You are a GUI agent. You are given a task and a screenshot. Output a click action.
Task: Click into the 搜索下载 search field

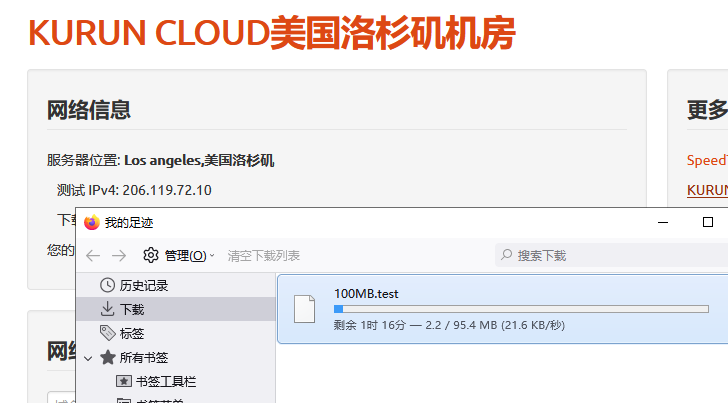pyautogui.click(x=611, y=255)
